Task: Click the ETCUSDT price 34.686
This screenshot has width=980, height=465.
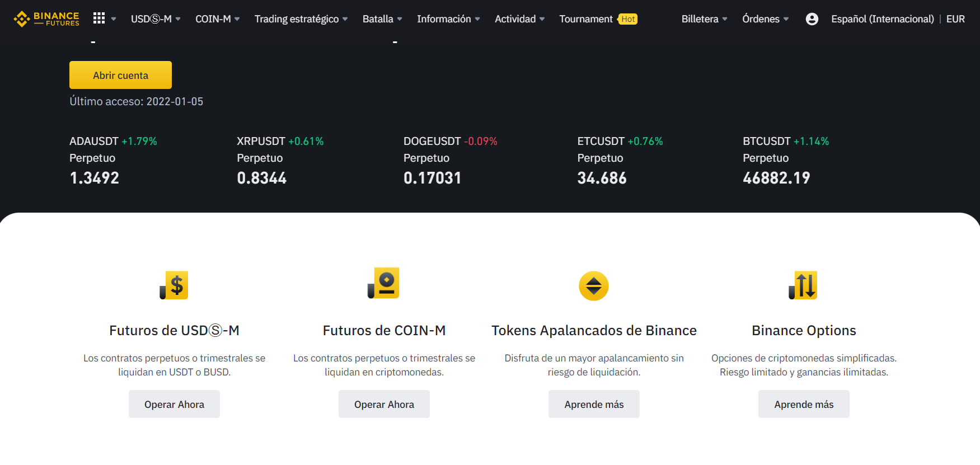Action: point(602,178)
